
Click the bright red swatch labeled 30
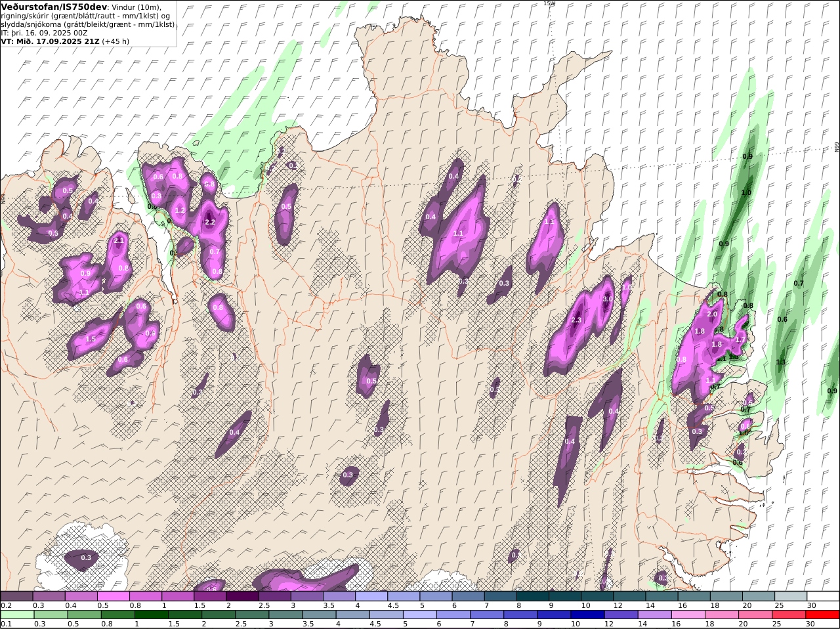[x=823, y=615]
